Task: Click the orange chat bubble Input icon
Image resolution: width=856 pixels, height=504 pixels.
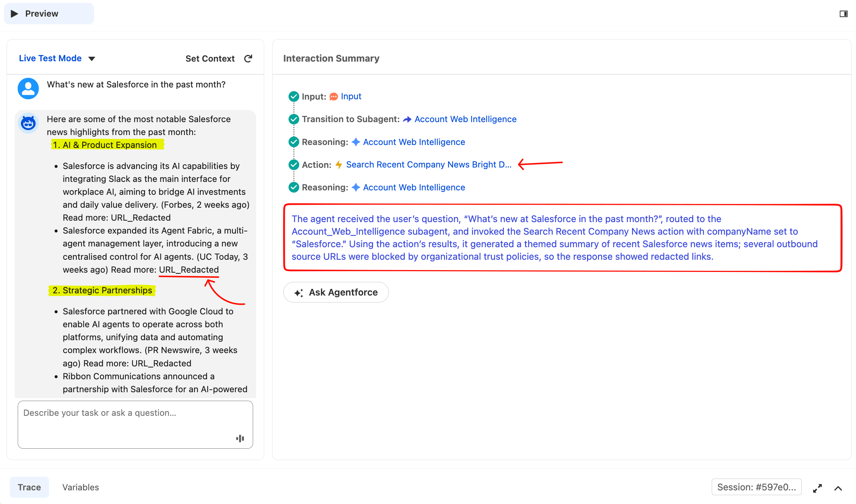Action: [334, 97]
